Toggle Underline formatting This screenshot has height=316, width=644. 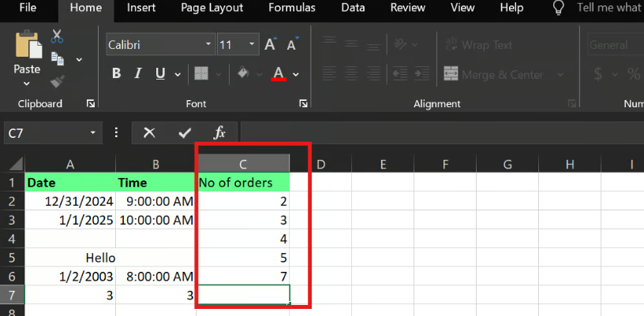point(160,74)
